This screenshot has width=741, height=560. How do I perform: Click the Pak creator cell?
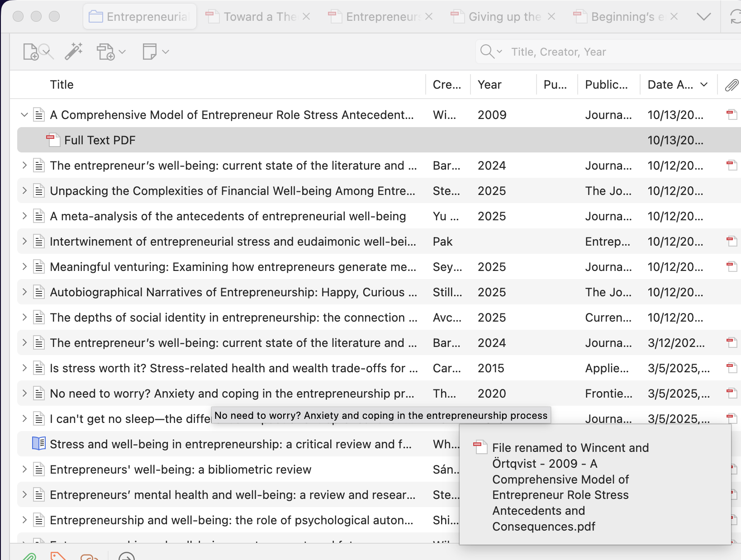coord(442,242)
